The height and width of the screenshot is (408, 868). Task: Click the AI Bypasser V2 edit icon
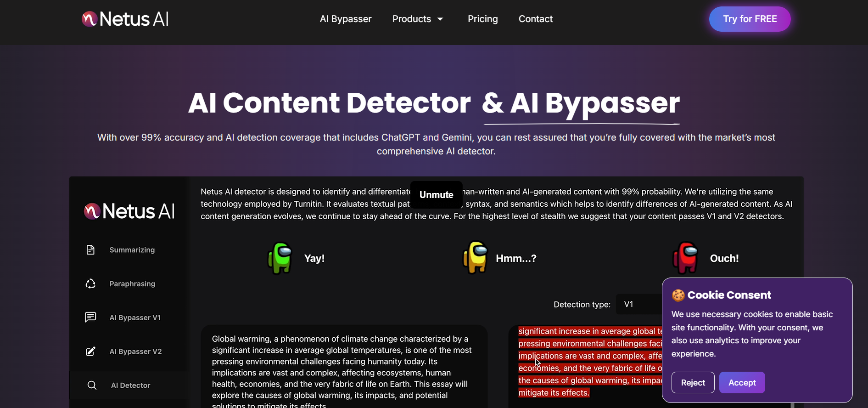[90, 351]
